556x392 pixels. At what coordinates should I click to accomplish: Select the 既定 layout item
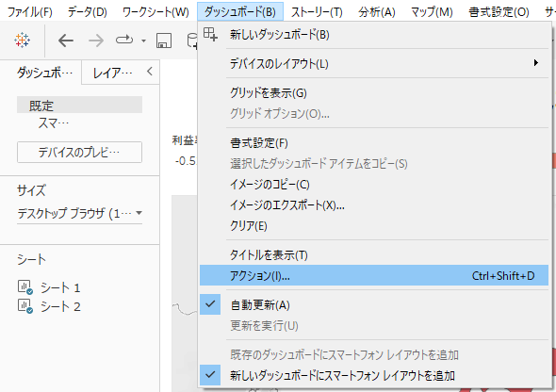click(x=80, y=106)
